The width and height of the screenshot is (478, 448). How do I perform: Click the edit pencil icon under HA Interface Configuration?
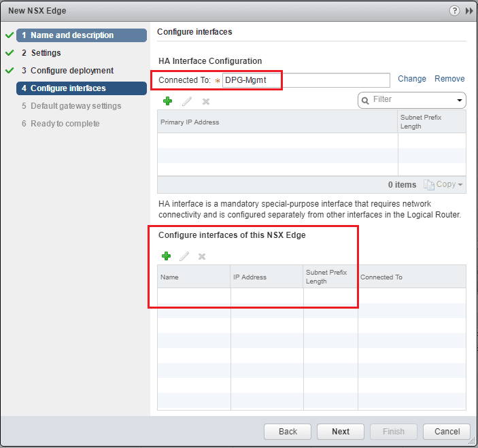[187, 101]
